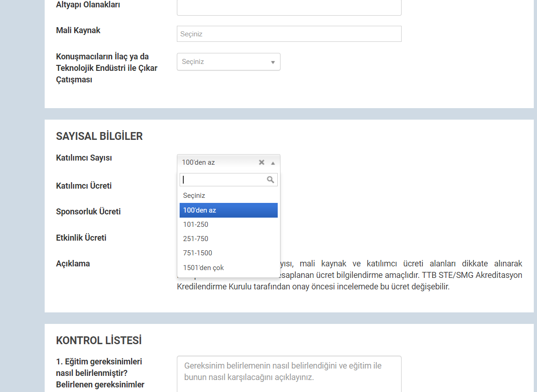Click the Etkinlik Ücreti label
Viewport: 537px width, 392px height.
coord(81,238)
